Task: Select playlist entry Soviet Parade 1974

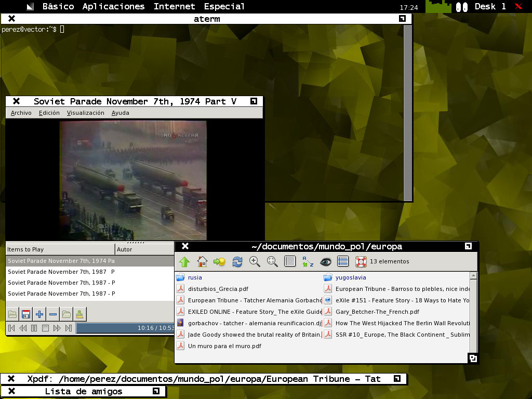Action: click(90, 261)
